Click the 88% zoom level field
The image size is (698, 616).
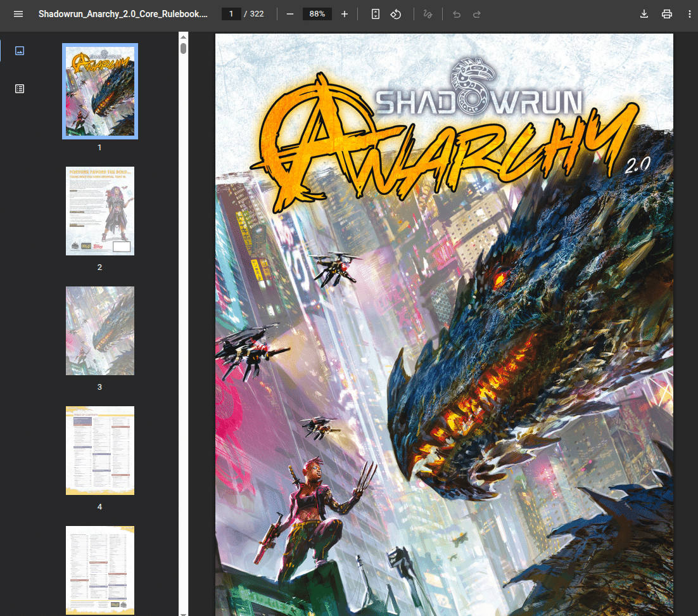point(317,14)
